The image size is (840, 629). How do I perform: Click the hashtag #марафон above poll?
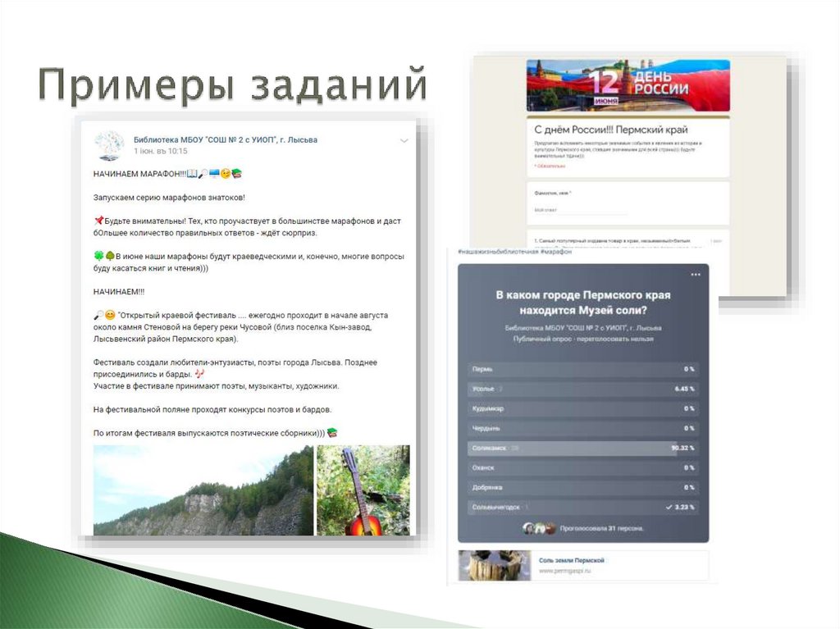tap(556, 252)
